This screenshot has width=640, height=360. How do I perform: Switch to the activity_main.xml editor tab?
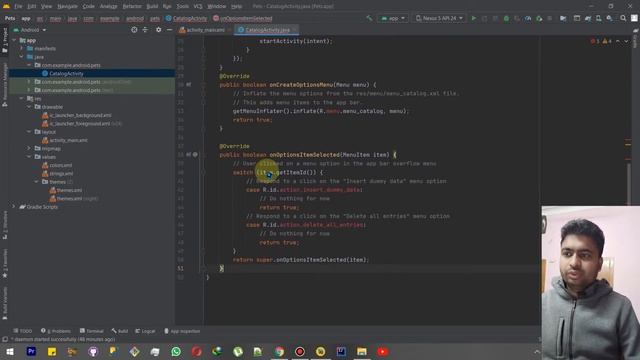pyautogui.click(x=205, y=30)
